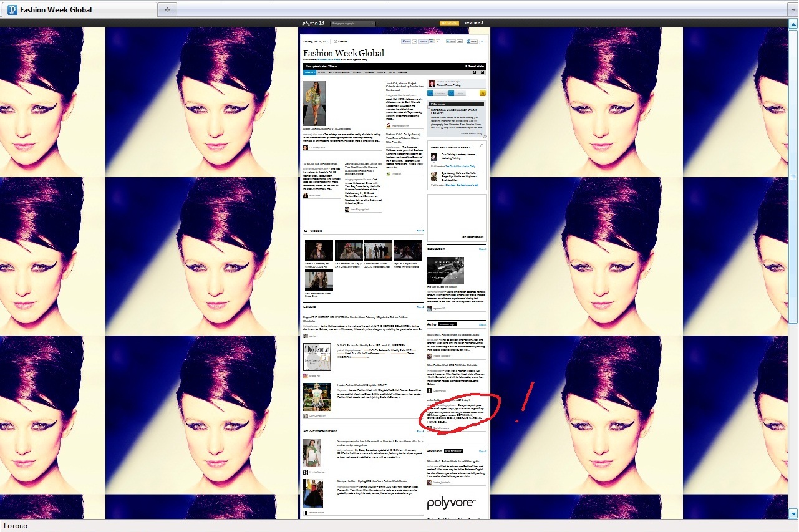Open the white dress model article thumbnail
Screen dimensions: 799x532
312,453
